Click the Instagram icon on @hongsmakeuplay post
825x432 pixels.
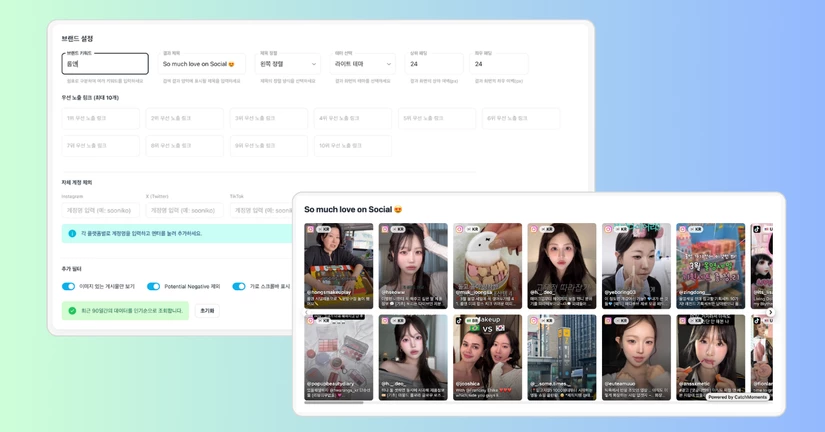coord(311,229)
